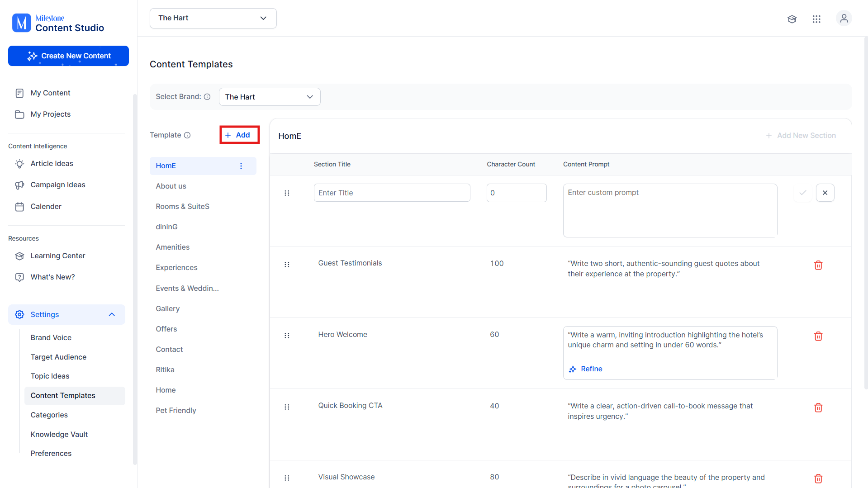868x488 pixels.
Task: Click the Character Count input field
Action: (x=517, y=193)
